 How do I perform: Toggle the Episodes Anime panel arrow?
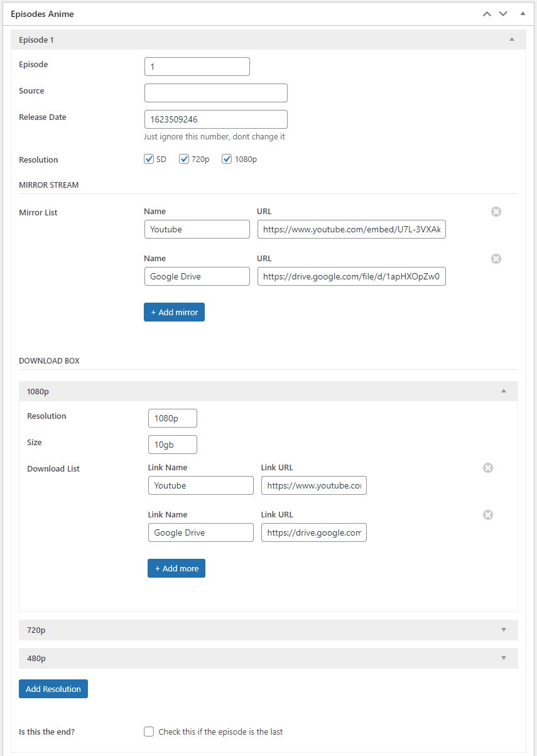point(523,14)
